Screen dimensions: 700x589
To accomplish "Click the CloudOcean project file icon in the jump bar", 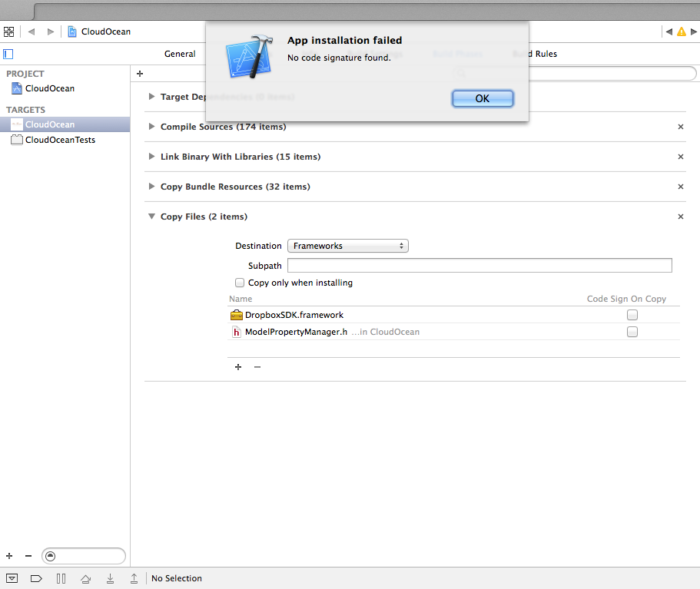I will [72, 31].
